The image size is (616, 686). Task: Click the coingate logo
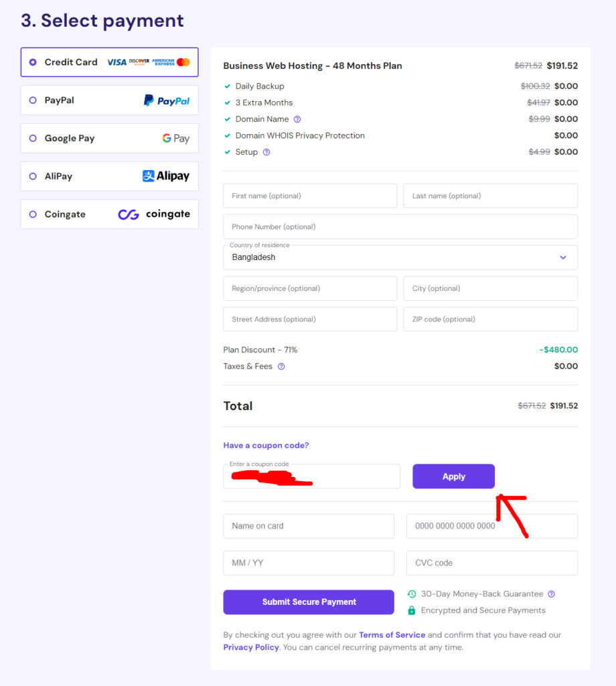click(x=154, y=214)
